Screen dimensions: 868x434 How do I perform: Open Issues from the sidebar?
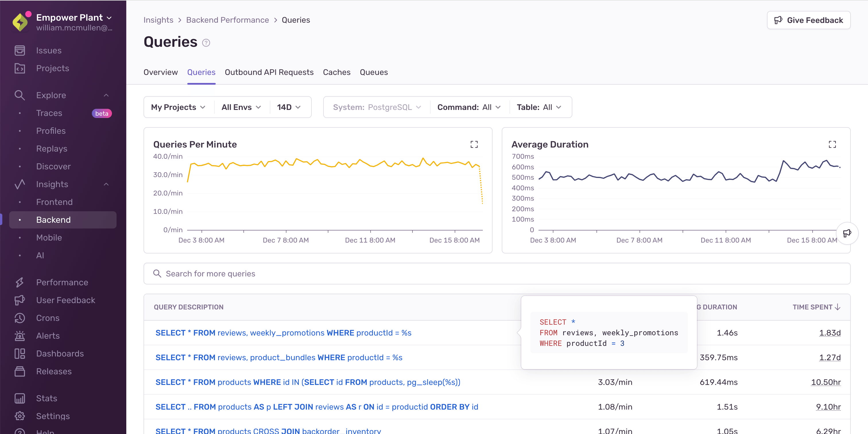(x=49, y=50)
